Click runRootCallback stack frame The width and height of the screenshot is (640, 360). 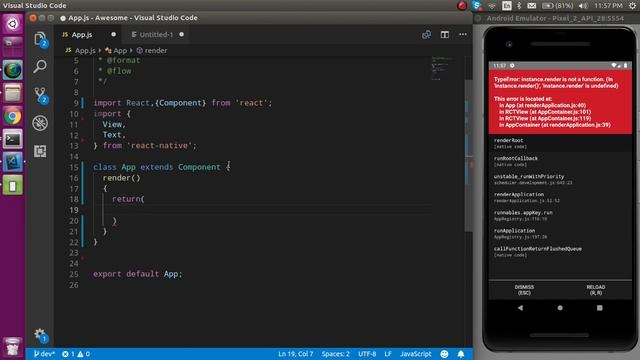560,161
